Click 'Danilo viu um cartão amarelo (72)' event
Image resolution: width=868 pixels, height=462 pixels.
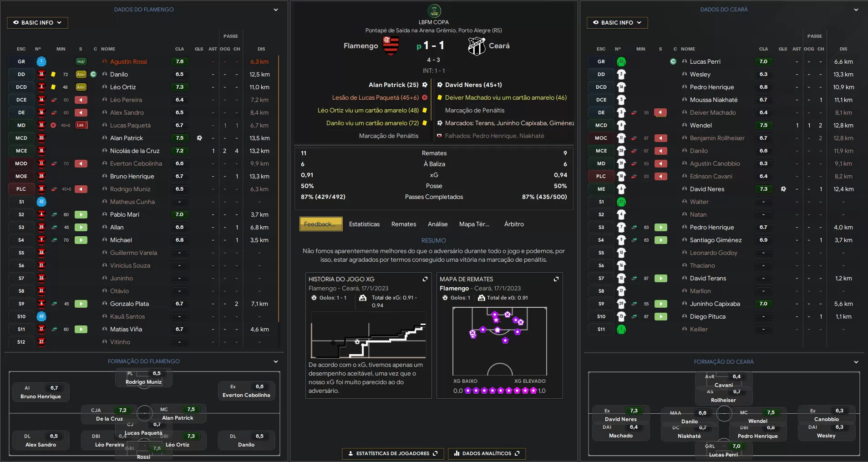372,123
